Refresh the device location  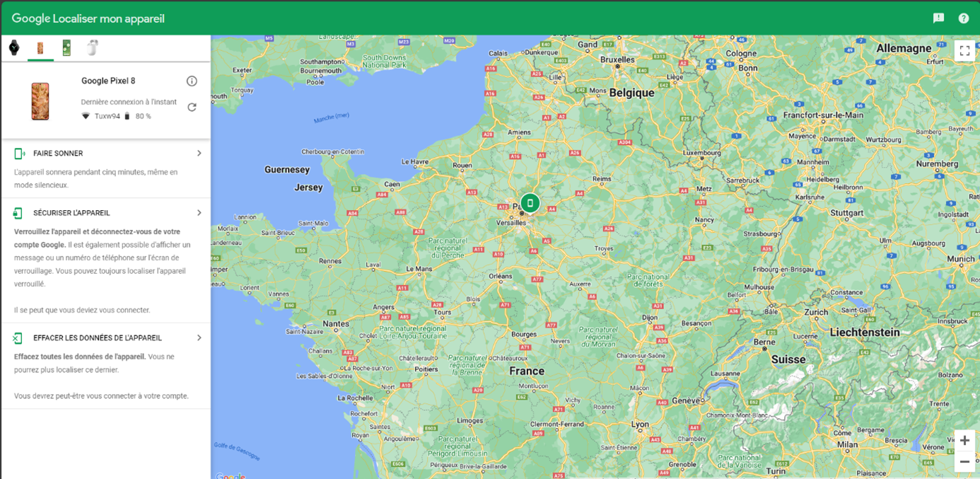point(192,108)
